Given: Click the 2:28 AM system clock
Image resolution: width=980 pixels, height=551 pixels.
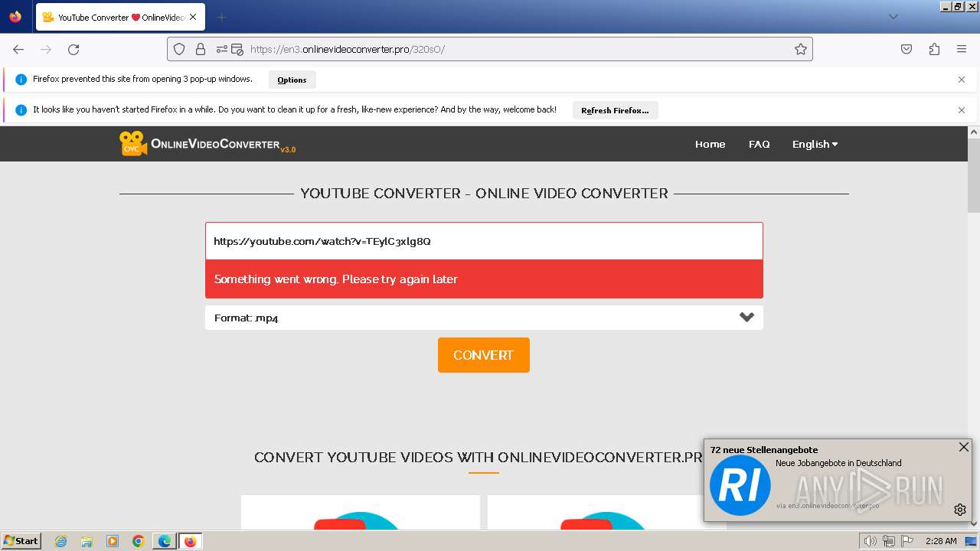Looking at the screenshot, I should pos(940,541).
